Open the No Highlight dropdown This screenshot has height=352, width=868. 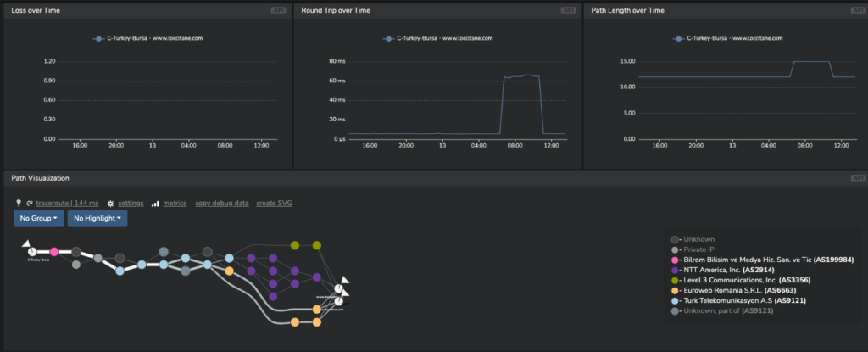97,218
